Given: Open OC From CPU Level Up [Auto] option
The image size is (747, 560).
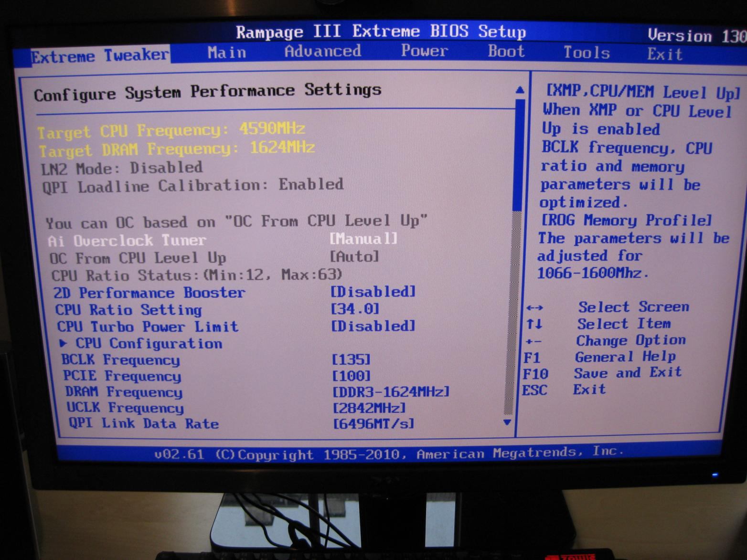Looking at the screenshot, I should tap(354, 256).
